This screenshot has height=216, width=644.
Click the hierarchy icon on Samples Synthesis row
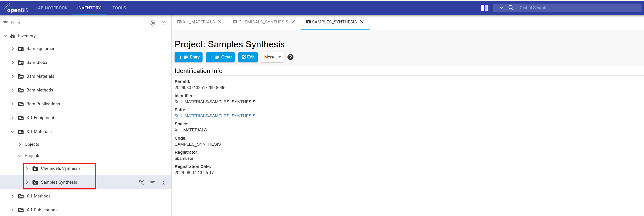pos(142,183)
